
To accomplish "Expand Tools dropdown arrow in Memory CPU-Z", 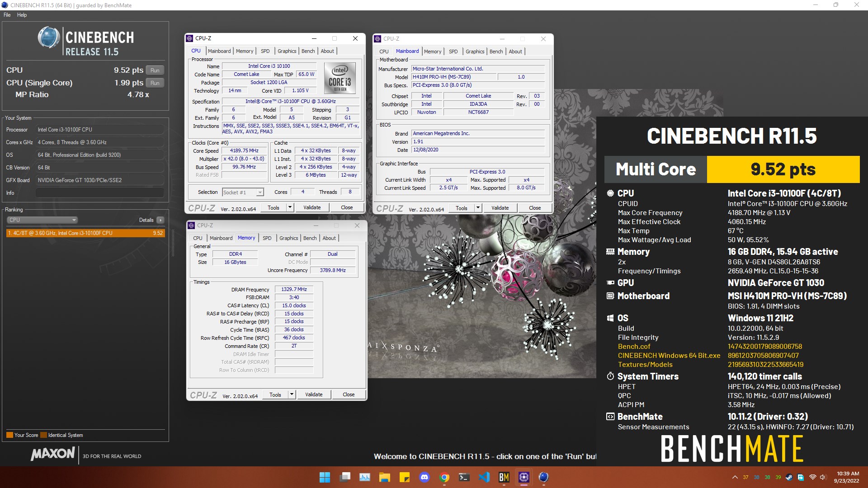I will coord(292,395).
